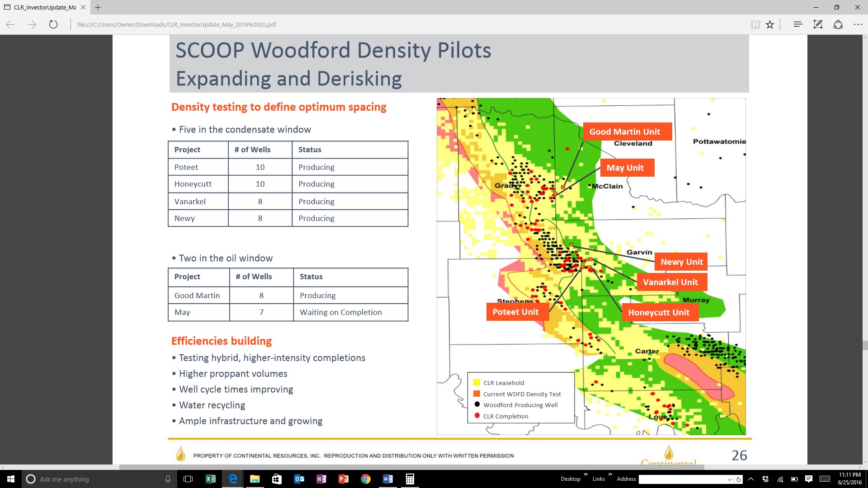
Task: Open the touch keyboard tray icon
Action: [825, 479]
